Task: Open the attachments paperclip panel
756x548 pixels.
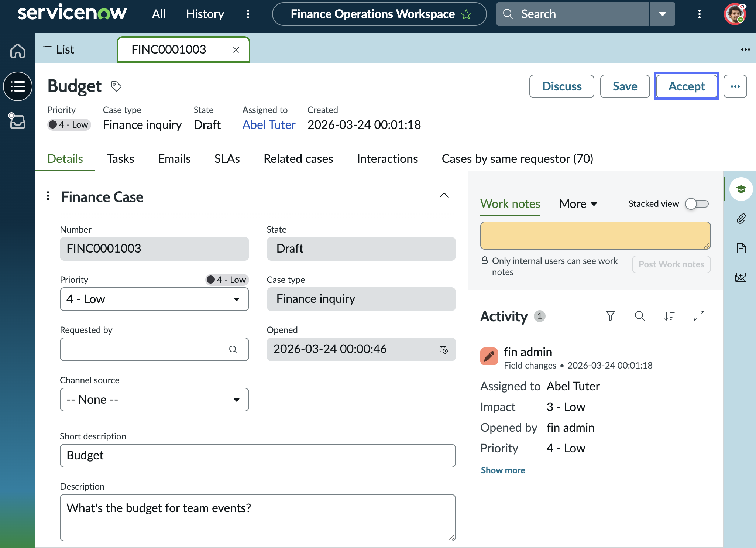Action: click(x=741, y=219)
